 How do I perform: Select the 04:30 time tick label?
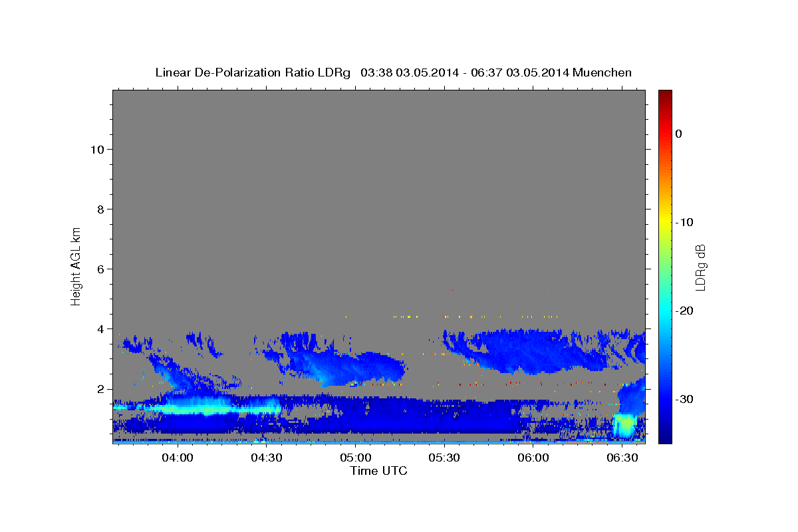[267, 458]
